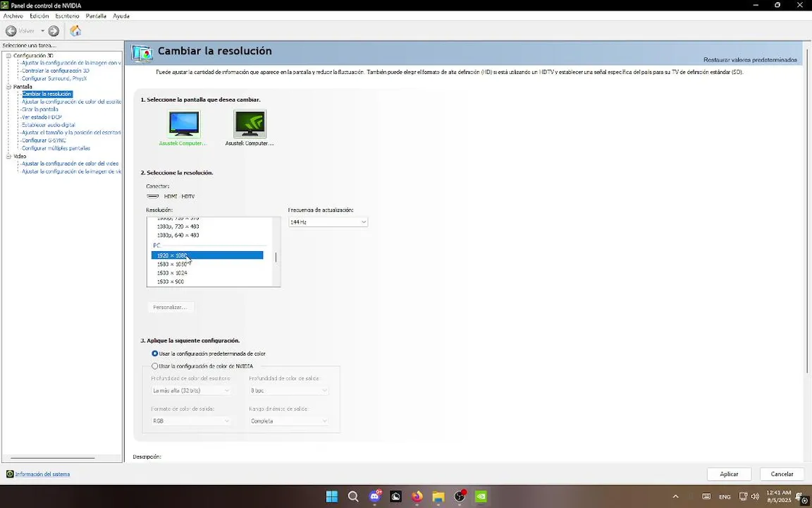Image resolution: width=812 pixels, height=508 pixels.
Task: Switch the ENG input language indicator
Action: 725,497
